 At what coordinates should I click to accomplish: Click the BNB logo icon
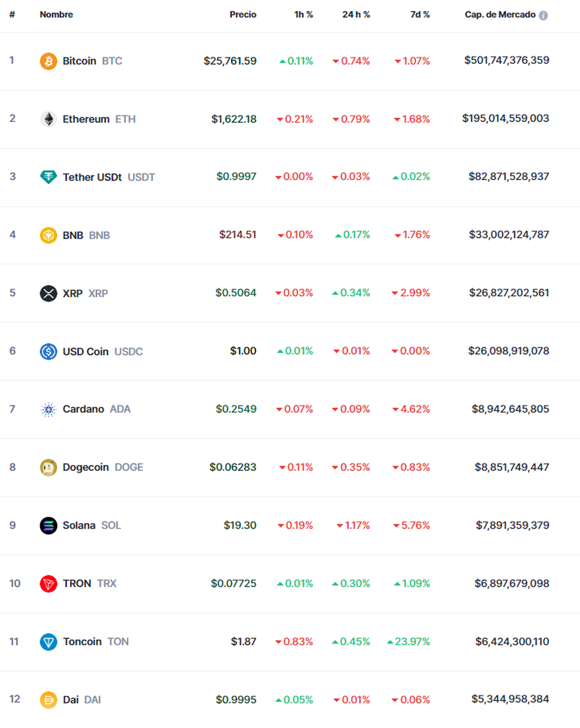pos(48,235)
